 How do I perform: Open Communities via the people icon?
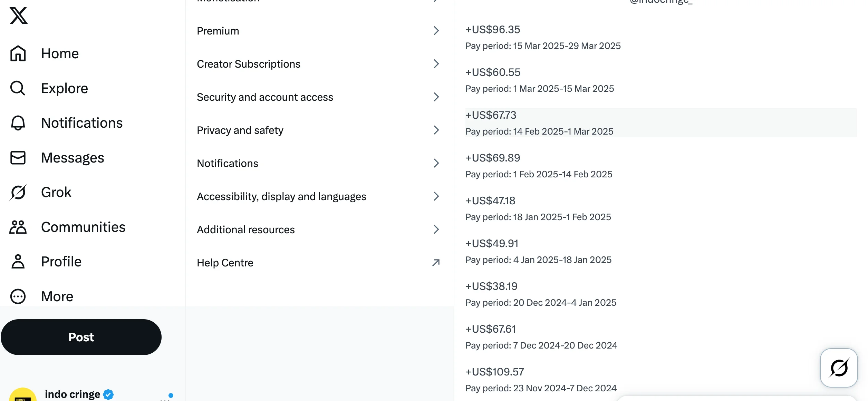click(18, 227)
